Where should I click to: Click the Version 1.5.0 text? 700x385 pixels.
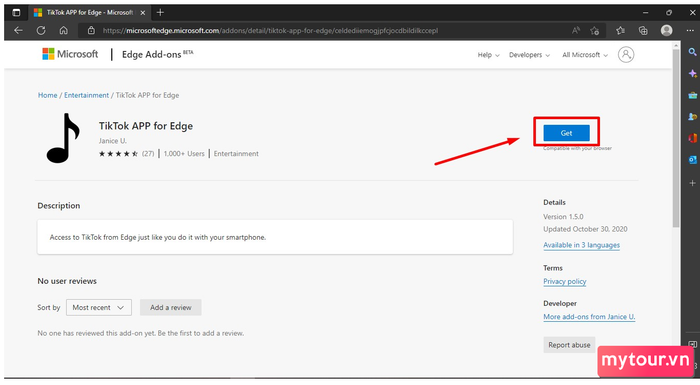[563, 217]
